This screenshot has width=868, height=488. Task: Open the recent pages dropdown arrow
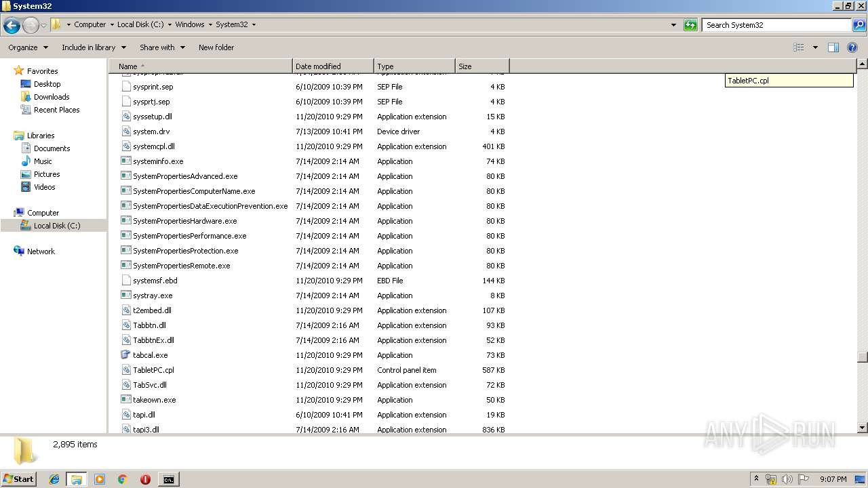pos(44,26)
